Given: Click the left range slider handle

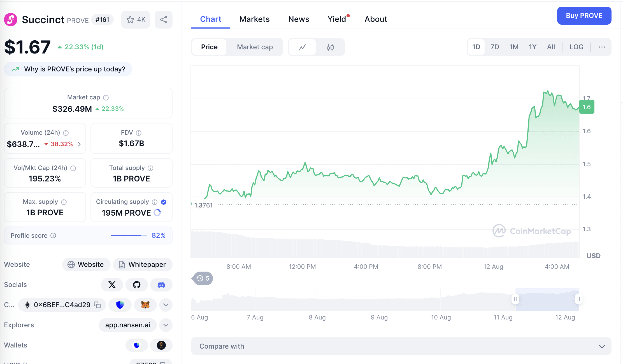Looking at the screenshot, I should tap(515, 299).
